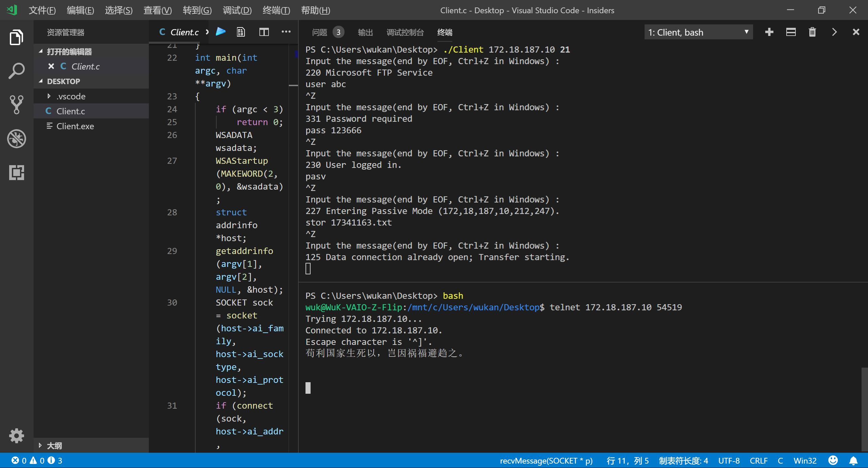Open the Manage gear icon
The width and height of the screenshot is (868, 468).
coord(16,435)
